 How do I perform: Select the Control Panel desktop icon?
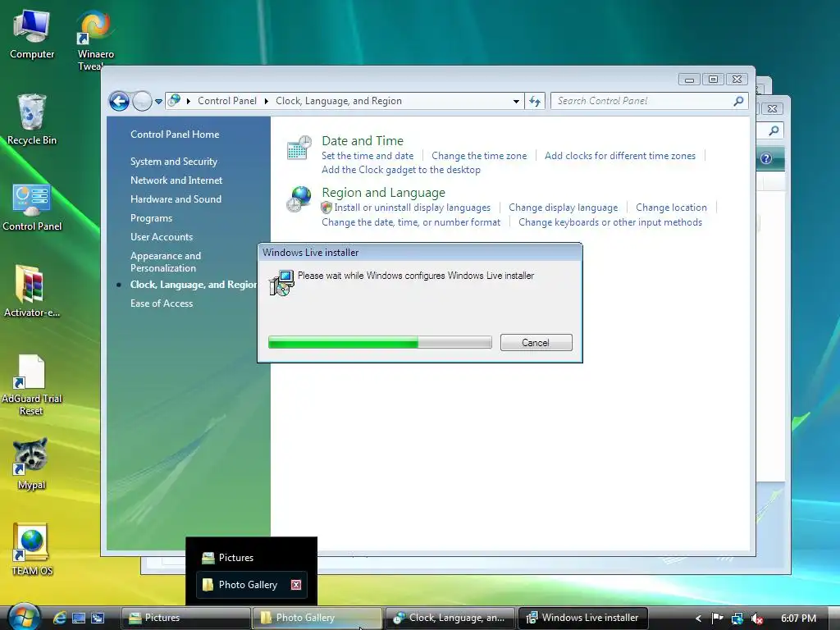click(x=32, y=208)
